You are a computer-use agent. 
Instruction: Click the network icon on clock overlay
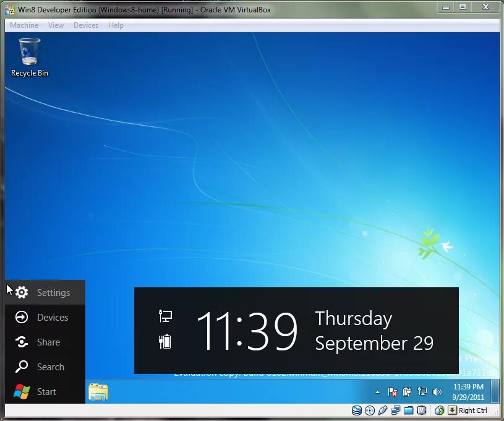click(166, 316)
